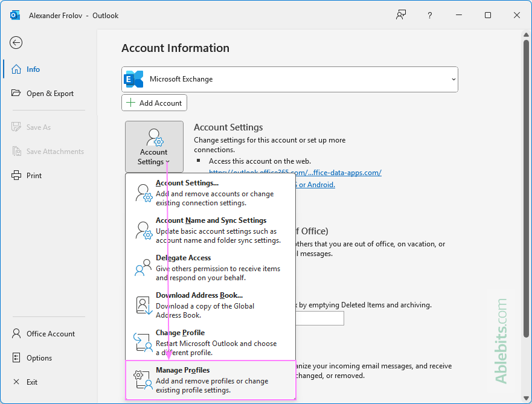532x404 pixels.
Task: Toggle the Account Settings dropdown button
Action: 154,147
